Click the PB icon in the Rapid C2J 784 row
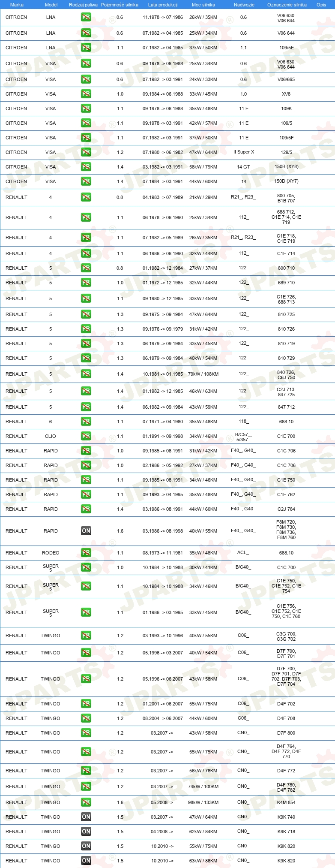This screenshot has width=335, height=868. coord(86,509)
